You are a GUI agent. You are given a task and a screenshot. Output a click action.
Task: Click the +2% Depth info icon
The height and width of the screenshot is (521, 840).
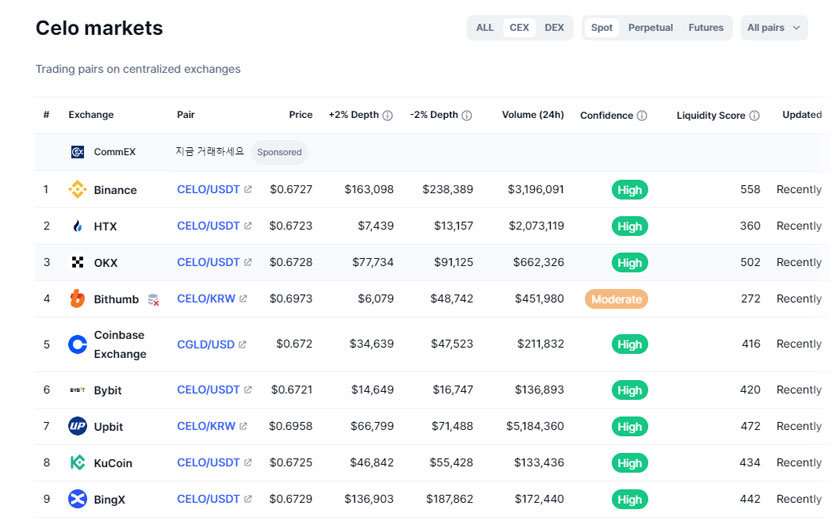[x=388, y=116]
